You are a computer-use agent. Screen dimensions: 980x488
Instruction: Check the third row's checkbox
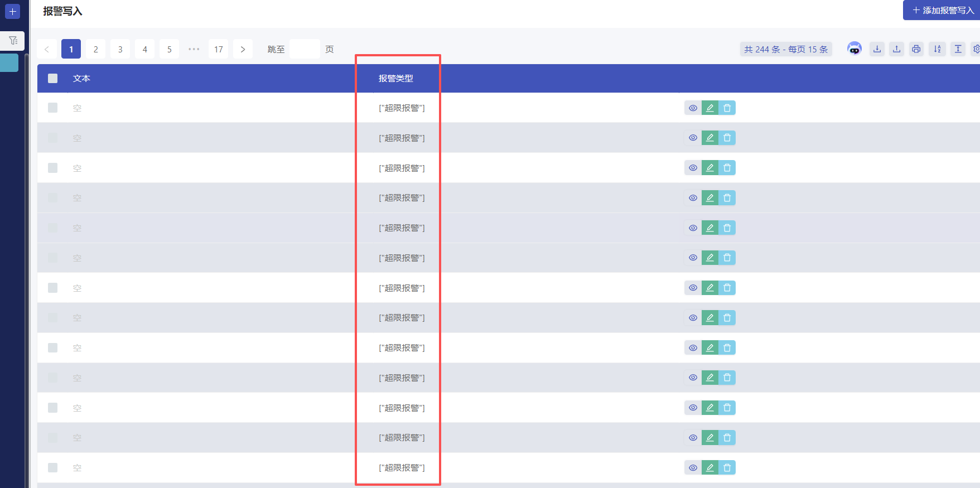coord(52,168)
